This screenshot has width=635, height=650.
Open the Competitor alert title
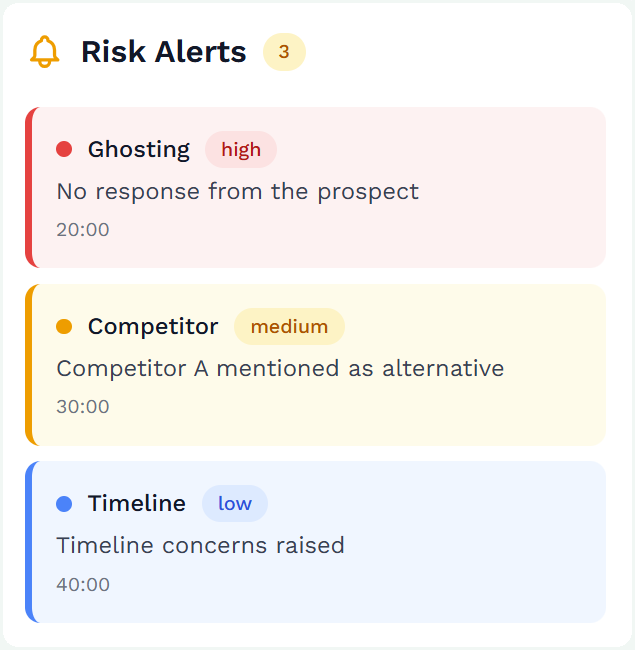click(x=153, y=326)
